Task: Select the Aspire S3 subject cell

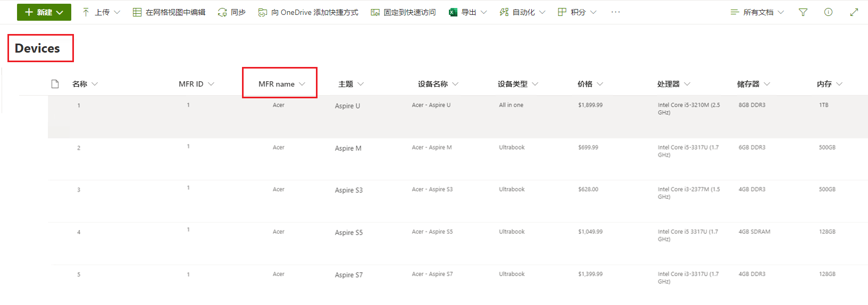Action: click(x=349, y=190)
